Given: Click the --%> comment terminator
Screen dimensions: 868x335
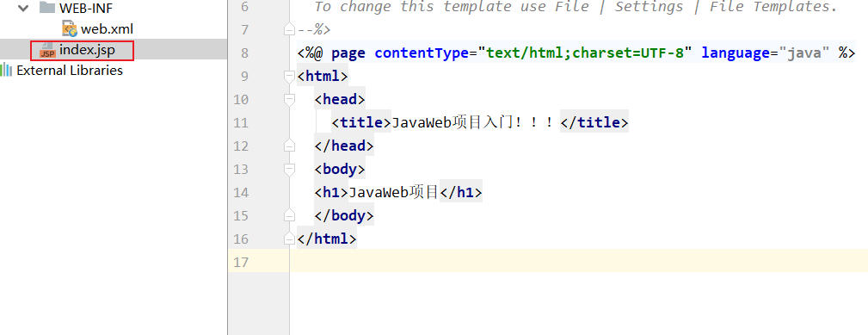Looking at the screenshot, I should (314, 30).
